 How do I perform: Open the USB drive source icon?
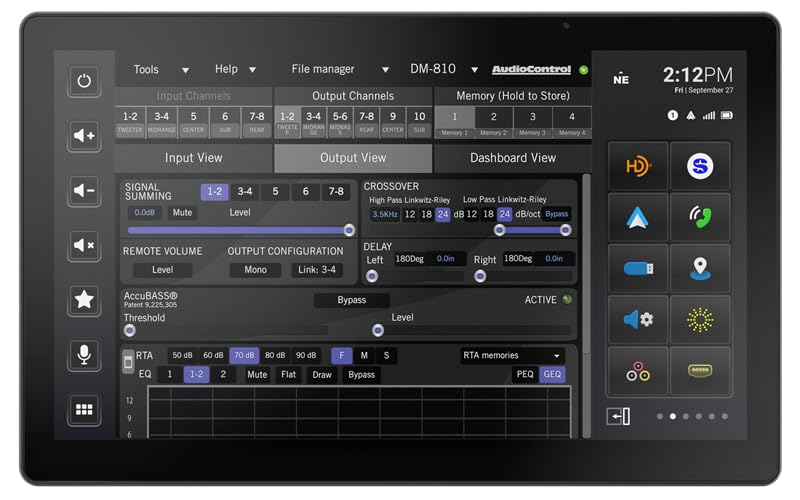[x=638, y=269]
